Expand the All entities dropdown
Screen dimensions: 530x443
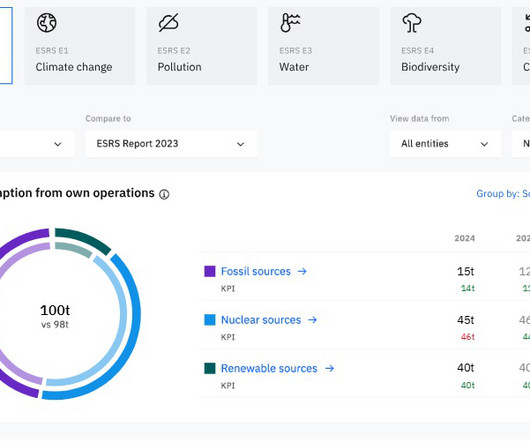coord(445,144)
